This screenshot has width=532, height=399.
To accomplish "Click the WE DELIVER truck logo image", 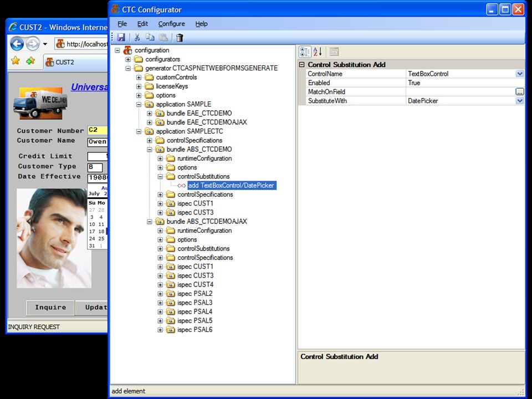I will [40, 103].
